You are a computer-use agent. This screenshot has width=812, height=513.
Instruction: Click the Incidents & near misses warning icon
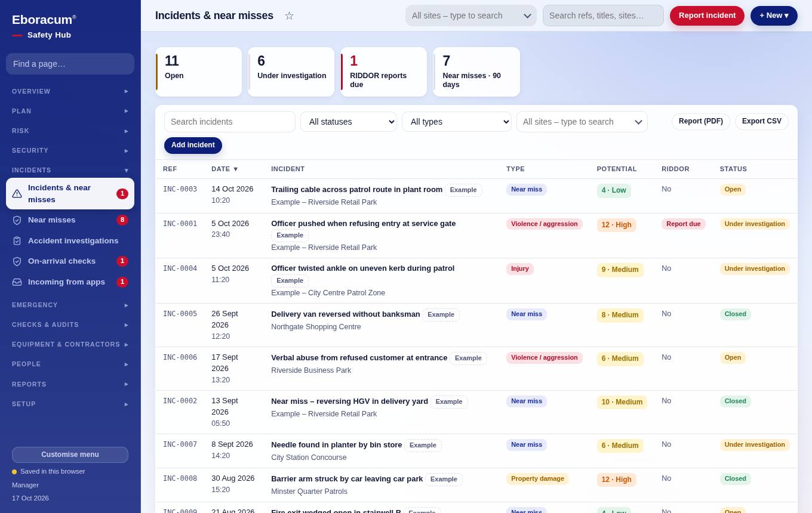17,193
